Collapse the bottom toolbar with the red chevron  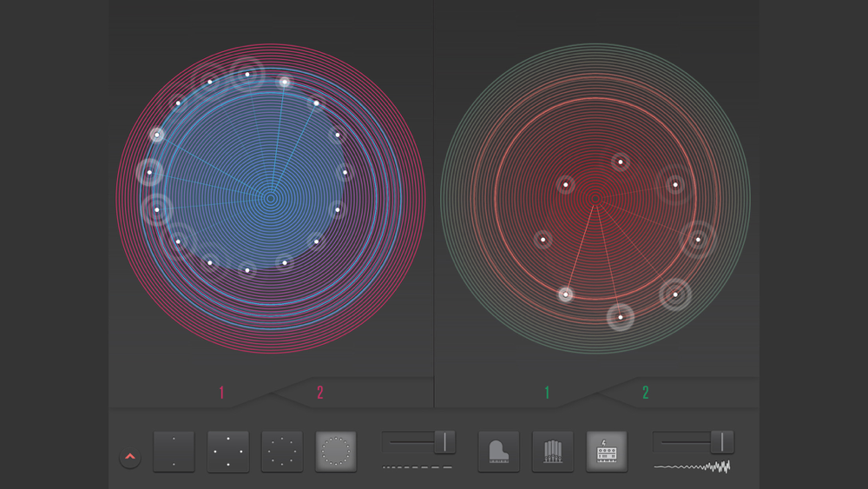pyautogui.click(x=130, y=457)
